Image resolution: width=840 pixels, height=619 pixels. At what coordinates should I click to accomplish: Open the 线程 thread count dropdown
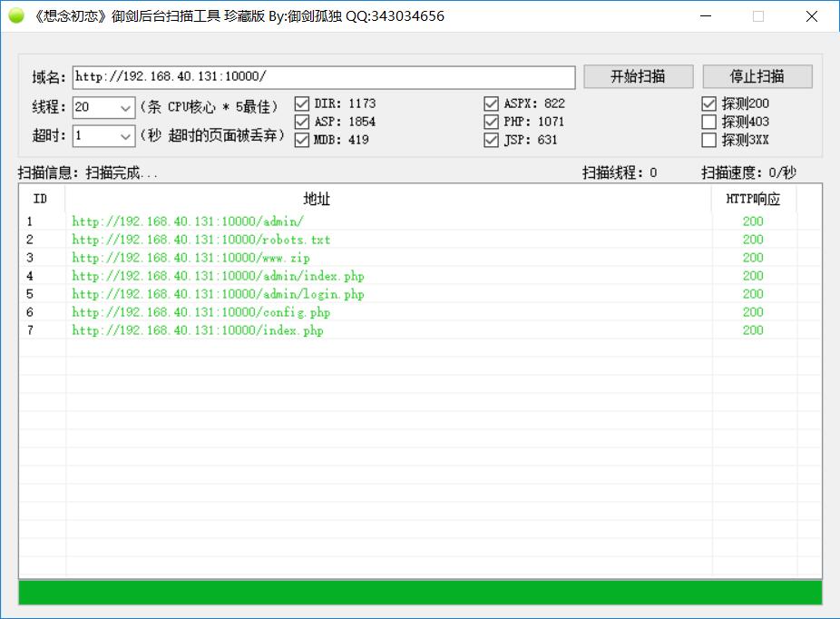[125, 107]
